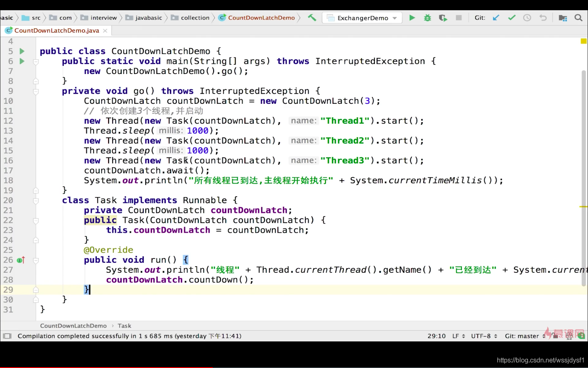Start debugging with the bug icon
The width and height of the screenshot is (588, 368).
(x=428, y=18)
